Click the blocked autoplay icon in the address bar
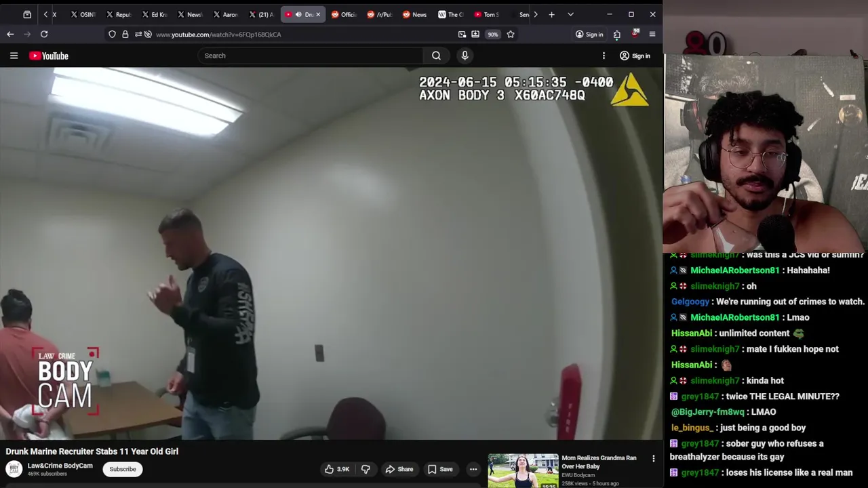 [x=148, y=34]
